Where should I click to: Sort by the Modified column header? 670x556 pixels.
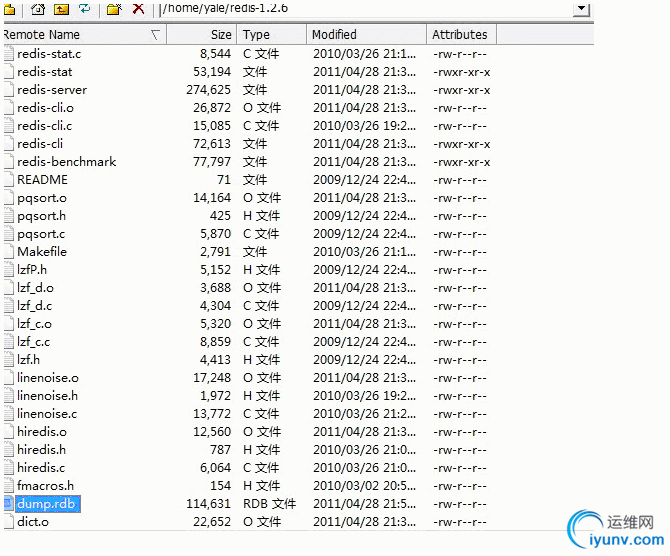pyautogui.click(x=367, y=35)
